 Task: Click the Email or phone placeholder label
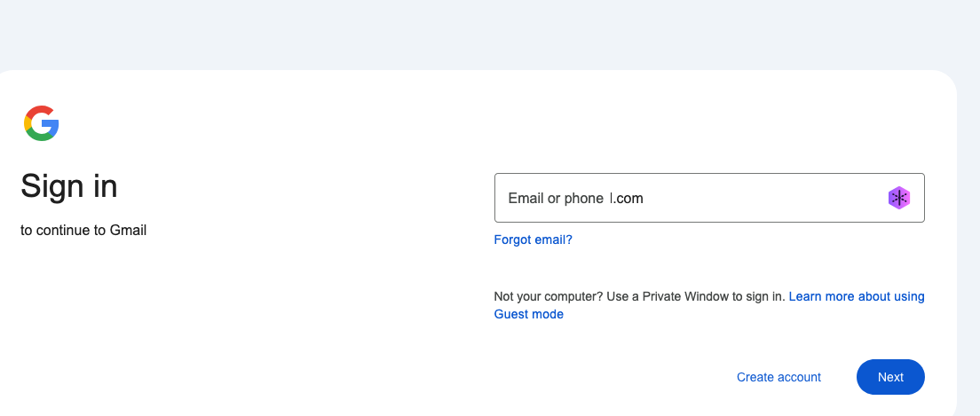pos(556,199)
